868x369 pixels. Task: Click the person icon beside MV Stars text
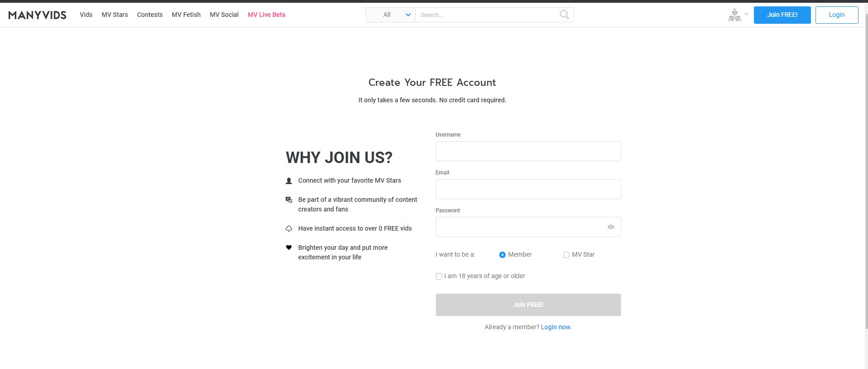(x=289, y=181)
